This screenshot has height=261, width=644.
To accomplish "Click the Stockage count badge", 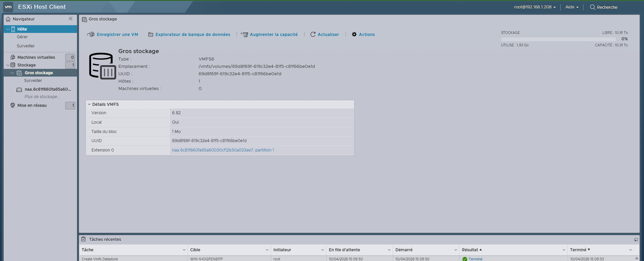I will tap(70, 65).
